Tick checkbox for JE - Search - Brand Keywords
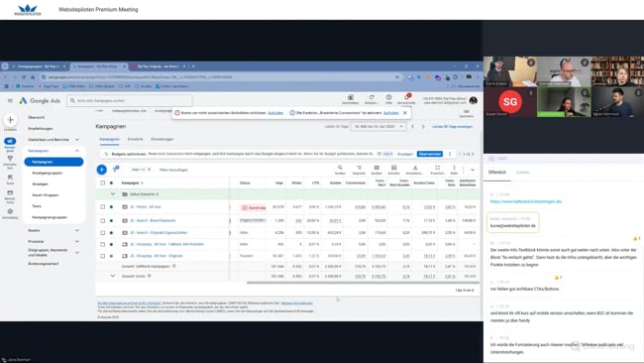Image resolution: width=644 pixels, height=363 pixels. tap(103, 221)
